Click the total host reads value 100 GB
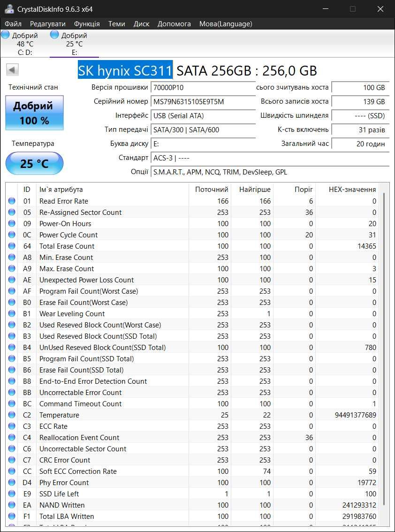The image size is (395, 532). pyautogui.click(x=360, y=88)
